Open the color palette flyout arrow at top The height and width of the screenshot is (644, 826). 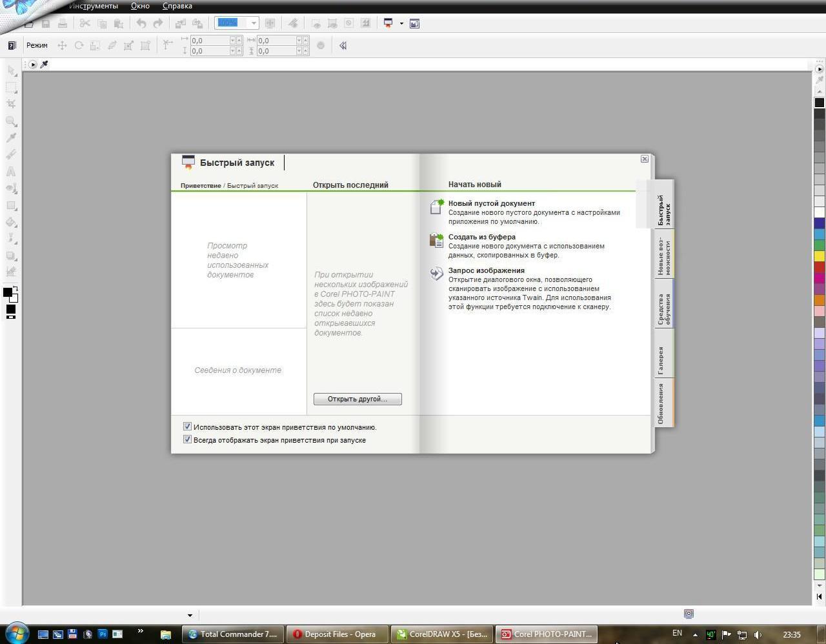(x=819, y=68)
